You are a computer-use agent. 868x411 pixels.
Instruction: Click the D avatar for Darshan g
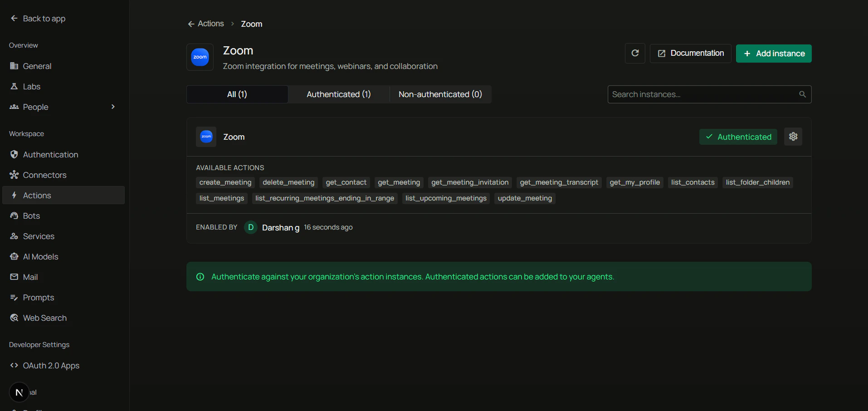click(x=251, y=227)
